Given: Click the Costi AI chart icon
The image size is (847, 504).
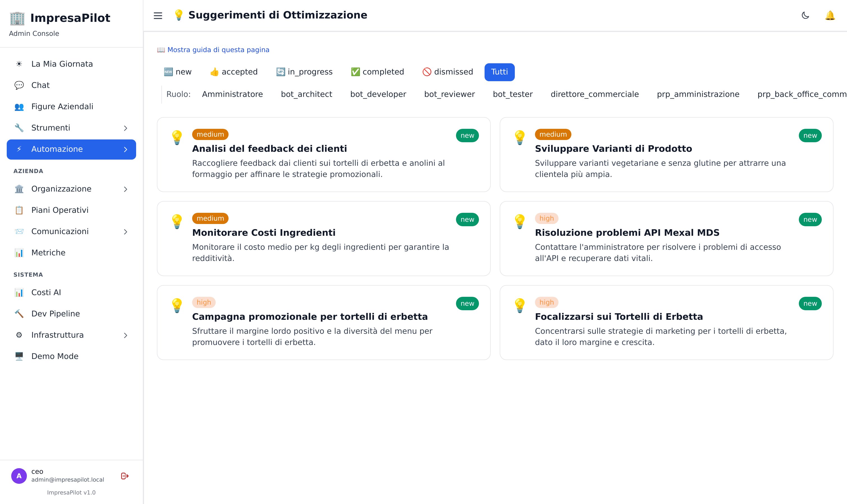Looking at the screenshot, I should click(19, 292).
